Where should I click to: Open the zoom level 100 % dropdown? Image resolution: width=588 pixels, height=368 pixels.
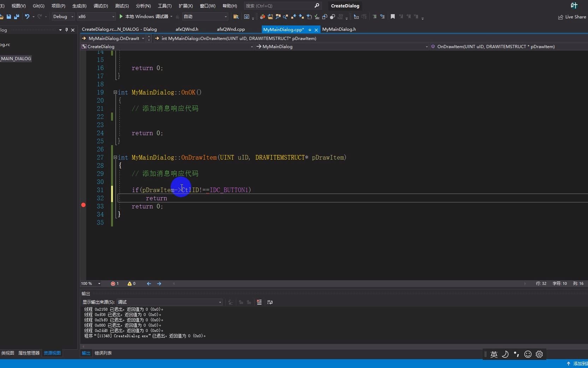click(99, 284)
